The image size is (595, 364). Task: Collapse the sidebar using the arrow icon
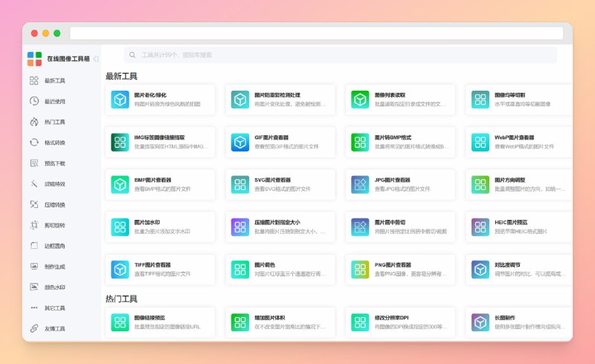pos(96,59)
